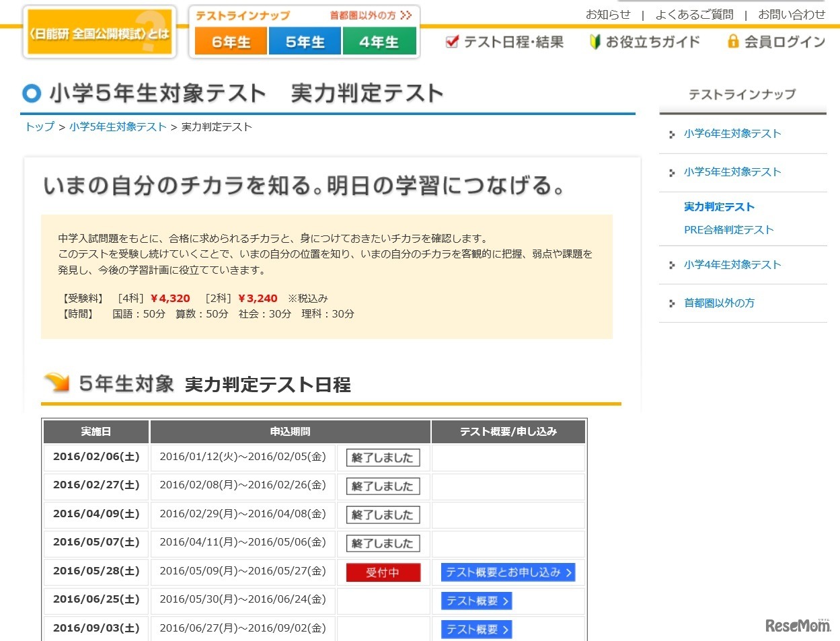This screenshot has width=840, height=641.
Task: Click テスト概要とお申し込み for 2016/05/28
Action: click(x=508, y=572)
